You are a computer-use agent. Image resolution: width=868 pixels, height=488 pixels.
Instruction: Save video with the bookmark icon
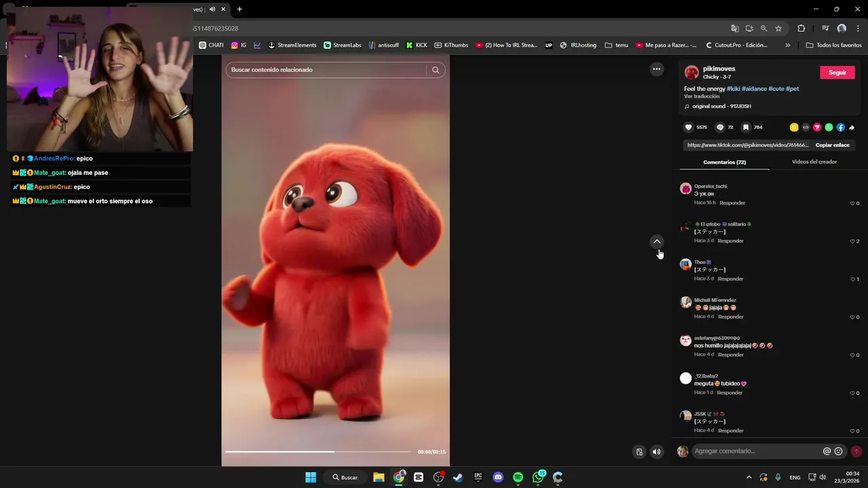click(746, 127)
